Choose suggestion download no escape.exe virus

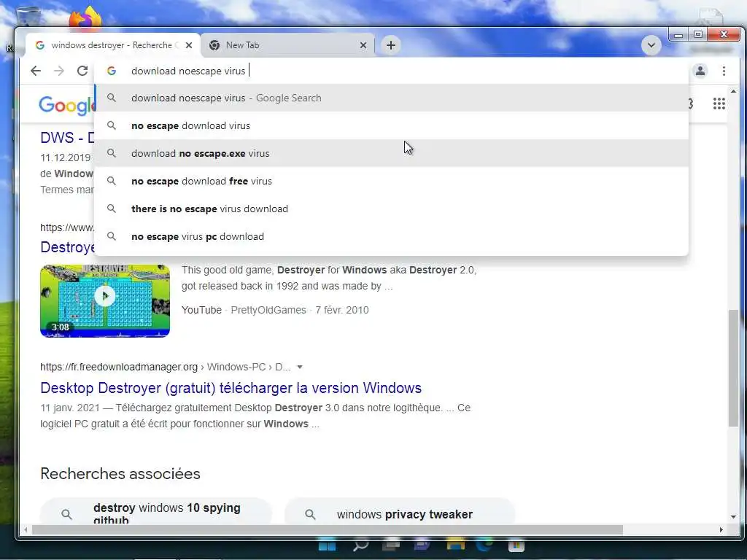tap(391, 153)
